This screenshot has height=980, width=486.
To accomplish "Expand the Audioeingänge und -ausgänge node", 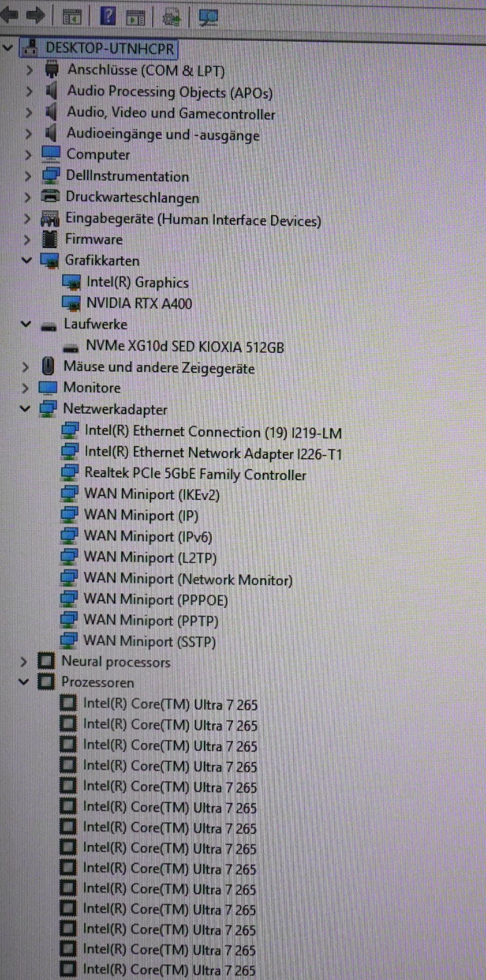I will (28, 134).
